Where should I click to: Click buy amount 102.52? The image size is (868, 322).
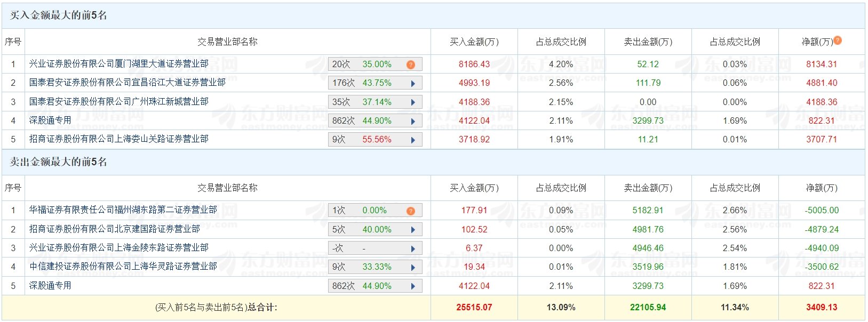tap(474, 229)
